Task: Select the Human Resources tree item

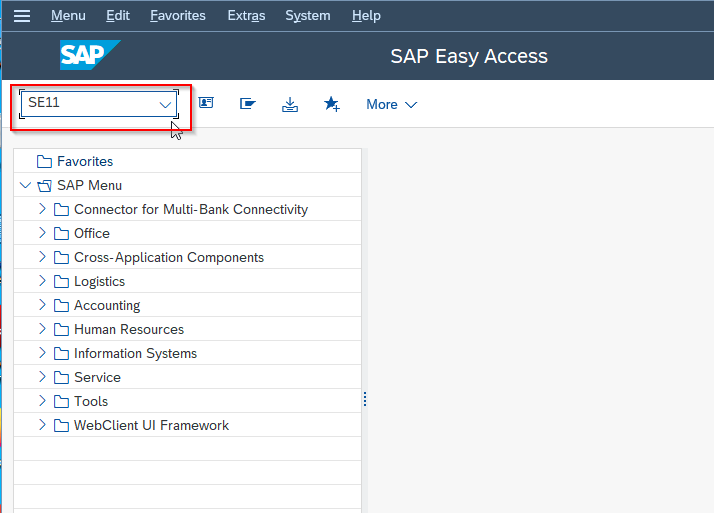Action: (x=129, y=329)
